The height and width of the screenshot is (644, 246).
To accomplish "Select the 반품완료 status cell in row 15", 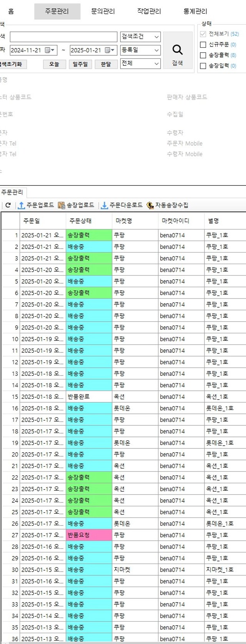I will click(89, 397).
